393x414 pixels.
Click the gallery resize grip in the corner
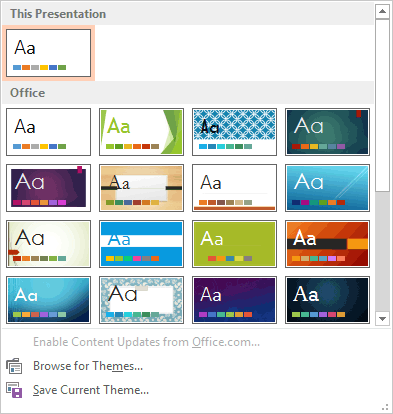(x=385, y=407)
